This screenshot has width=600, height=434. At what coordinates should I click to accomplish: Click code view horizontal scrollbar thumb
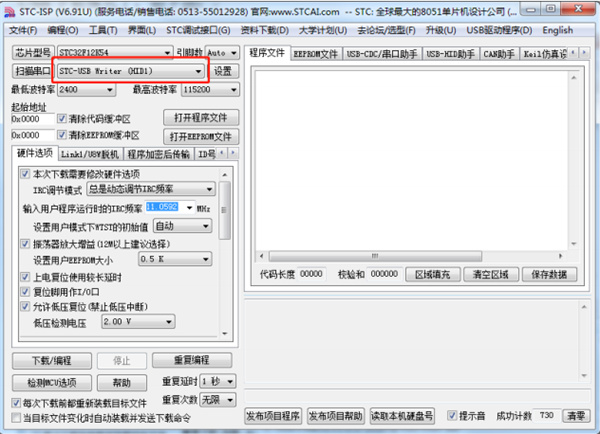375,256
